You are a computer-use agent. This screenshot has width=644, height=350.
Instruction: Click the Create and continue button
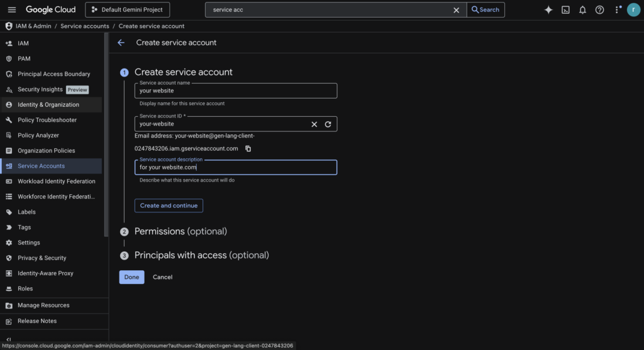point(169,205)
